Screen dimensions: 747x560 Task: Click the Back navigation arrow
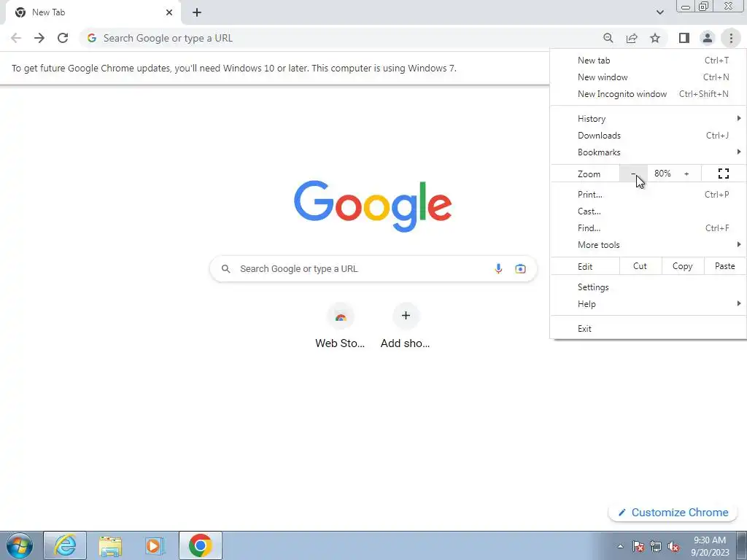point(16,38)
